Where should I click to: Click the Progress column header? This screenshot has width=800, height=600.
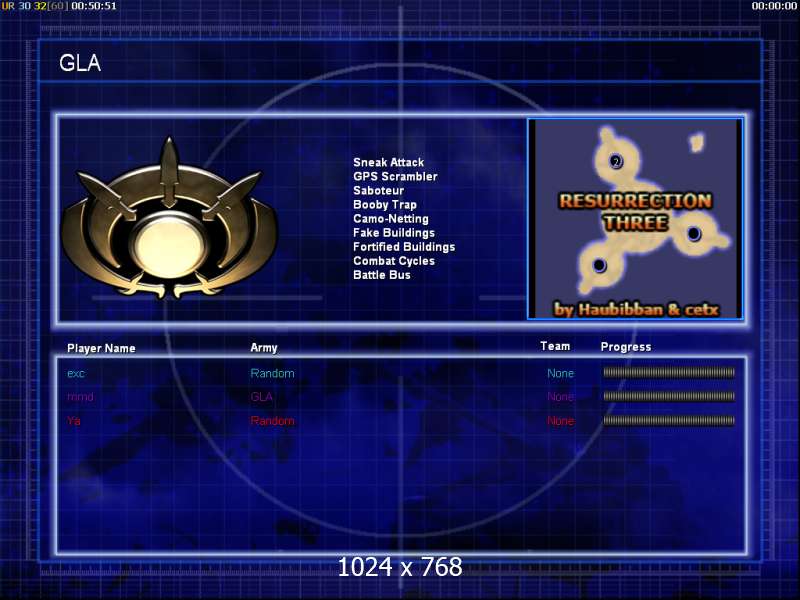coord(626,347)
